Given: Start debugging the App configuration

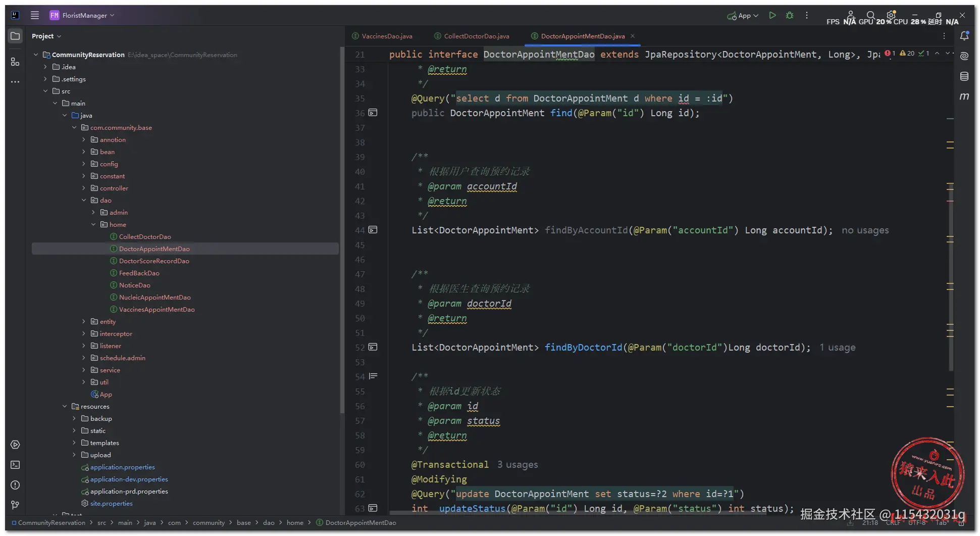Looking at the screenshot, I should point(790,15).
